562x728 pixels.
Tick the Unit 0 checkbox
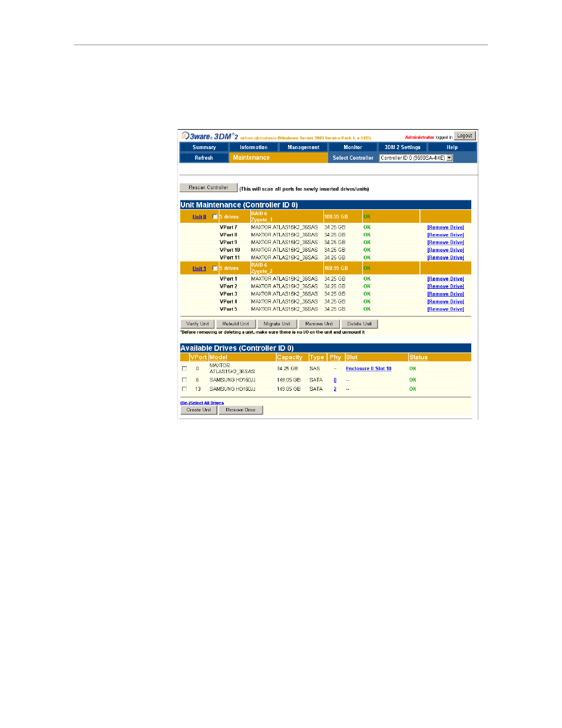coord(215,217)
